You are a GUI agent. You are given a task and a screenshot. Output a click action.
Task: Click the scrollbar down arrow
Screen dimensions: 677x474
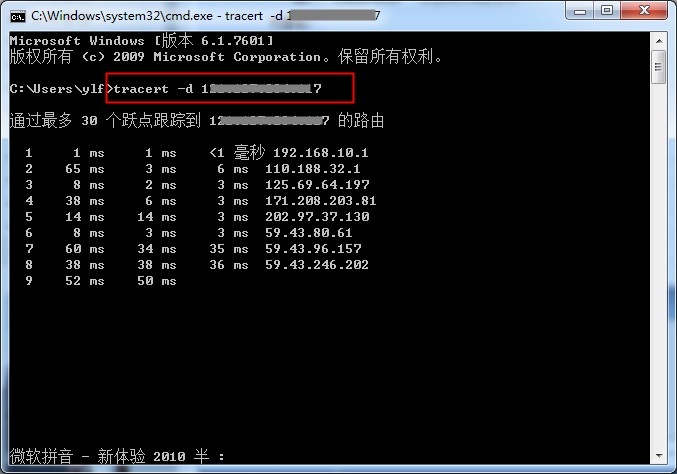coord(659,456)
